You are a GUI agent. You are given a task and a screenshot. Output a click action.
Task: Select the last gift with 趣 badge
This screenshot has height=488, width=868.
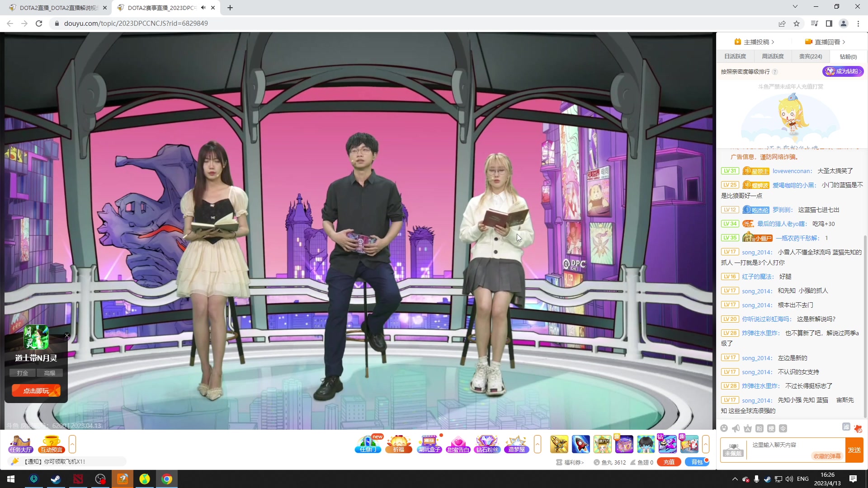(689, 444)
